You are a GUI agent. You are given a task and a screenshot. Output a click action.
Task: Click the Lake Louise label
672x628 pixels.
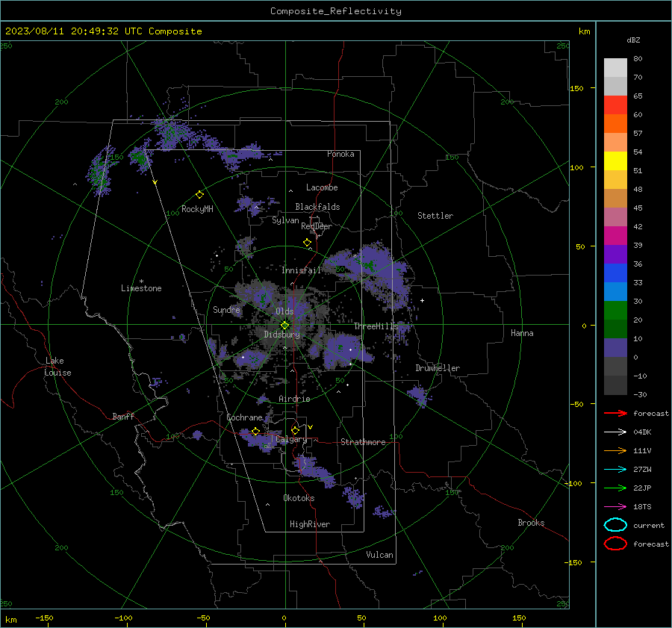tap(57, 367)
